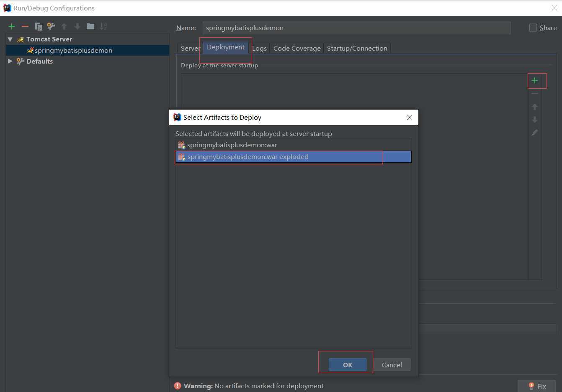Sort configurations alphabetically icon

tap(103, 26)
